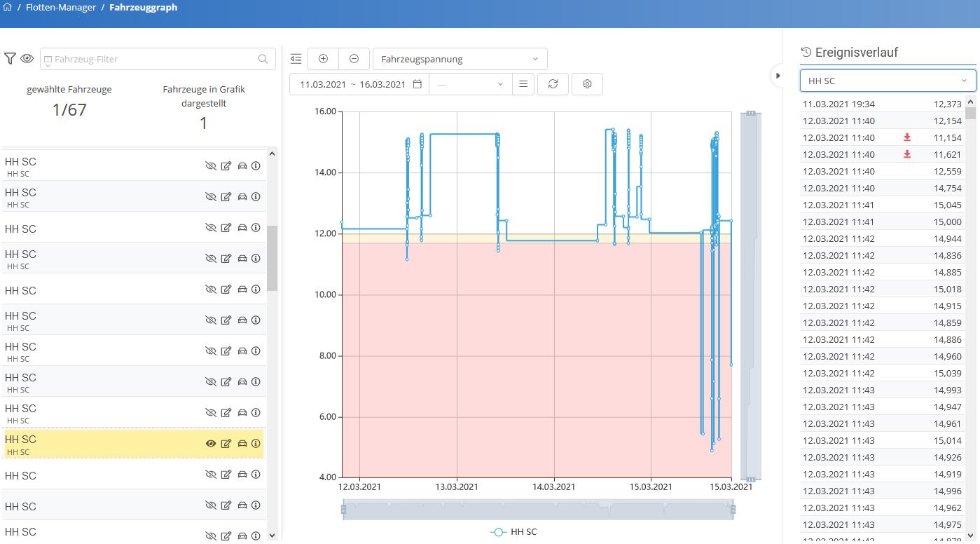Click the zoom-out minus icon above graph
Viewport: 980px width, 544px height.
(x=354, y=59)
